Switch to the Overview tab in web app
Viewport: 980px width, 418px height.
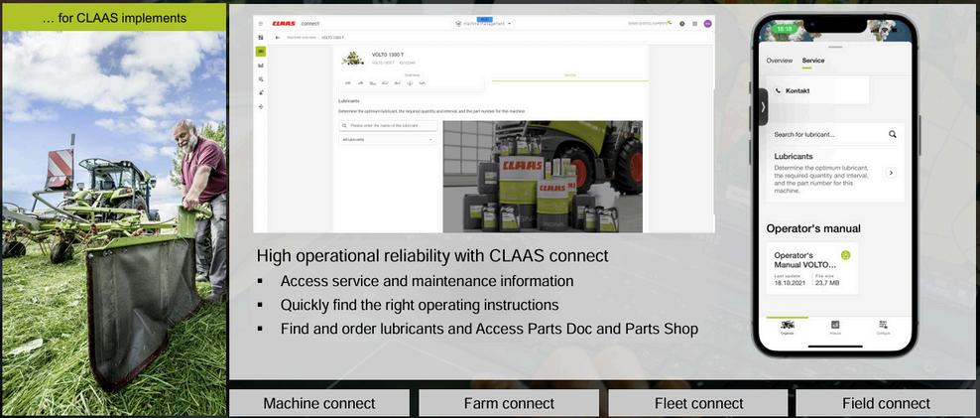pos(414,75)
